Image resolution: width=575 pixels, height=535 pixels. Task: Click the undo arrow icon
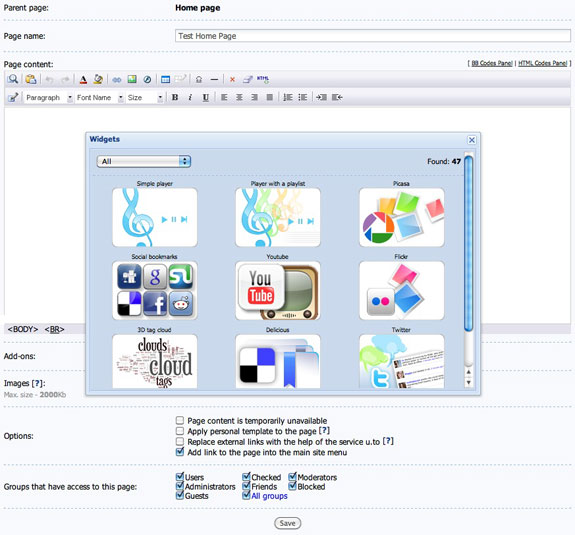pos(49,79)
